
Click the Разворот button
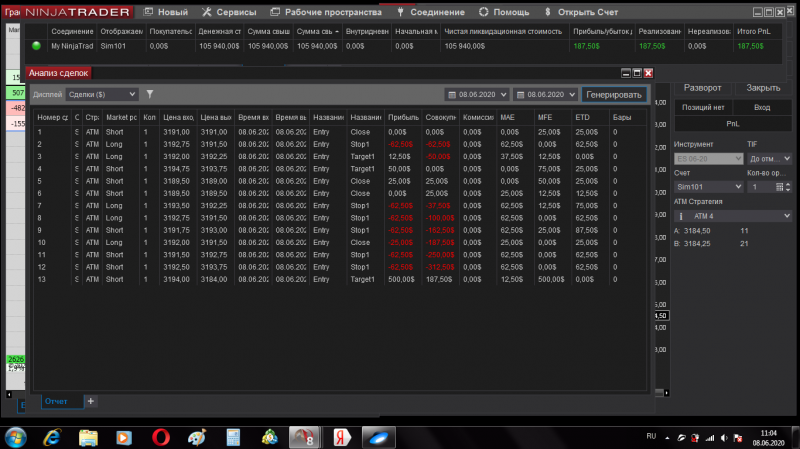[x=703, y=88]
